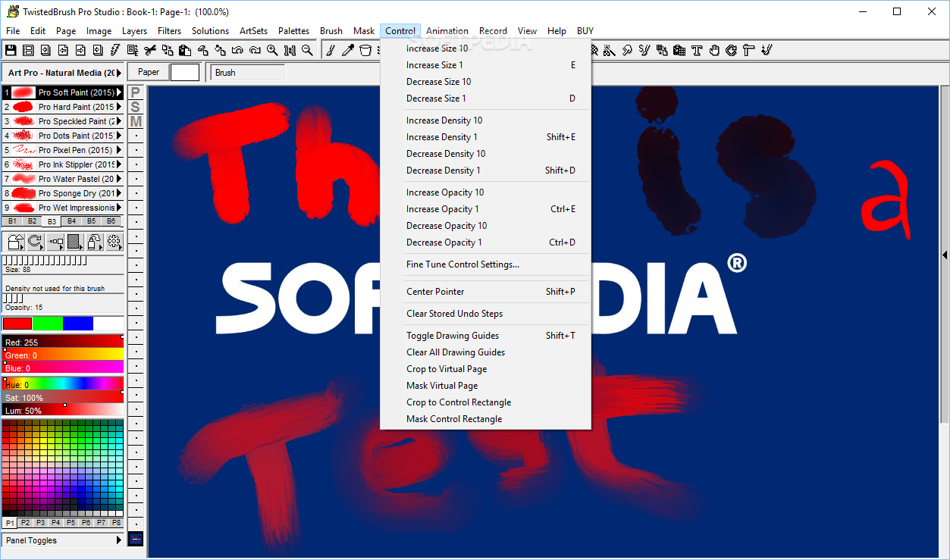Open the spray can brush effects dropdown button
The image size is (950, 560).
point(94,242)
